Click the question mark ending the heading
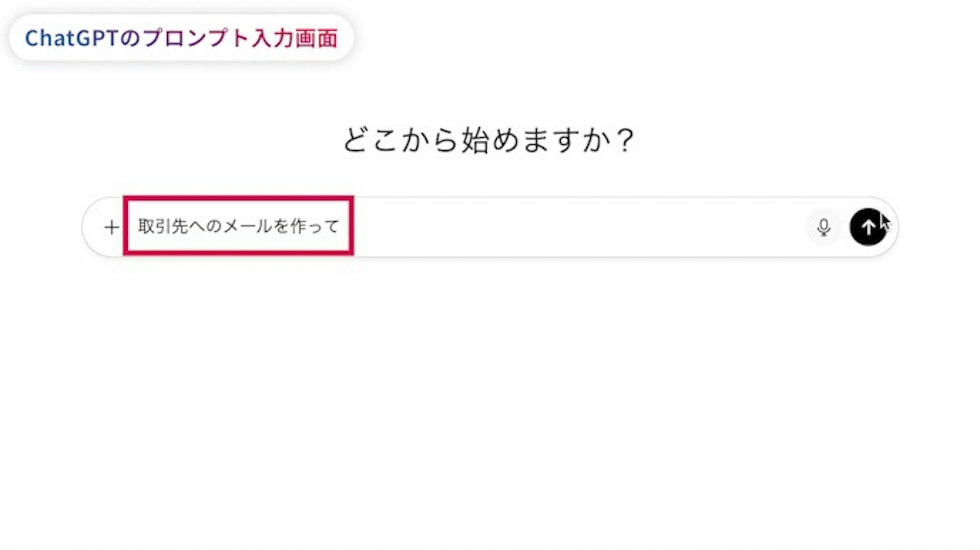The image size is (980, 550). click(626, 140)
